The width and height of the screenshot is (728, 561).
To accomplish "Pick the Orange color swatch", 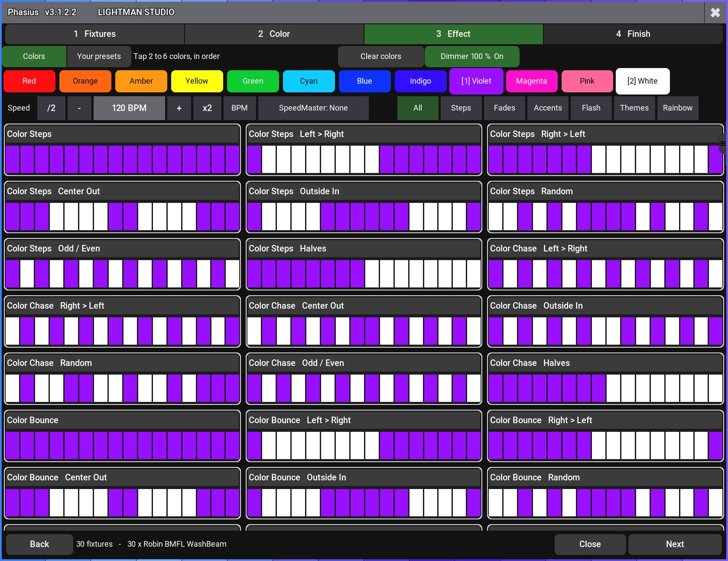I will 85,81.
